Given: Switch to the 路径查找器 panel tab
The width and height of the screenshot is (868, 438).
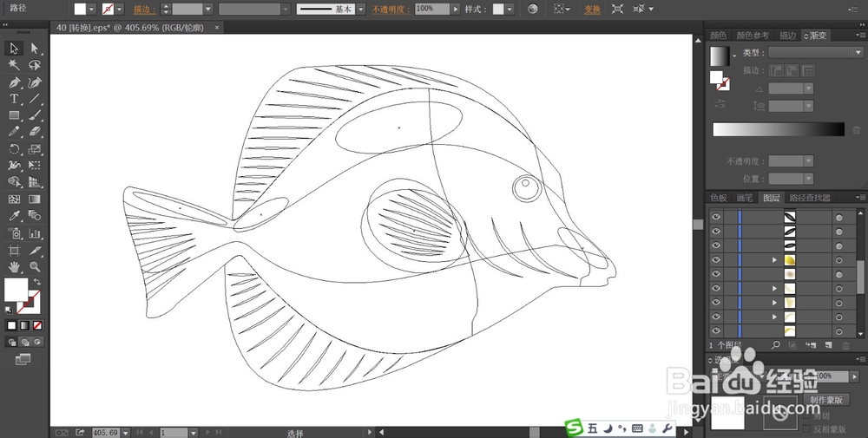Looking at the screenshot, I should click(x=810, y=198).
